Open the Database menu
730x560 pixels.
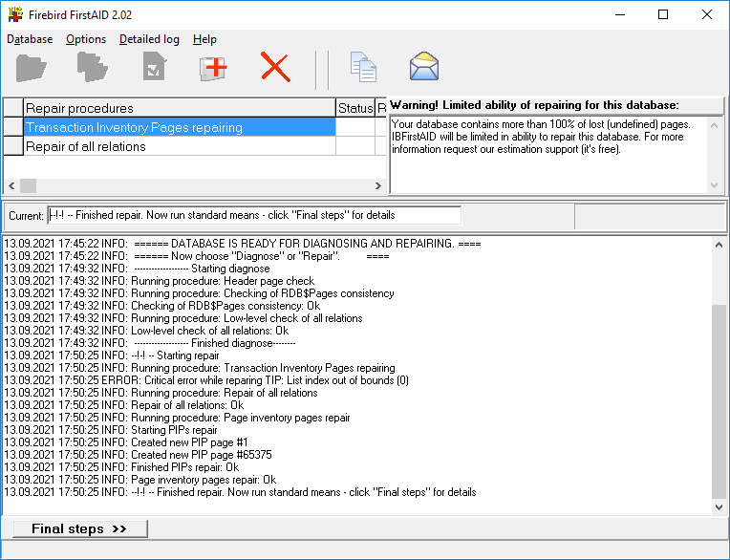30,39
